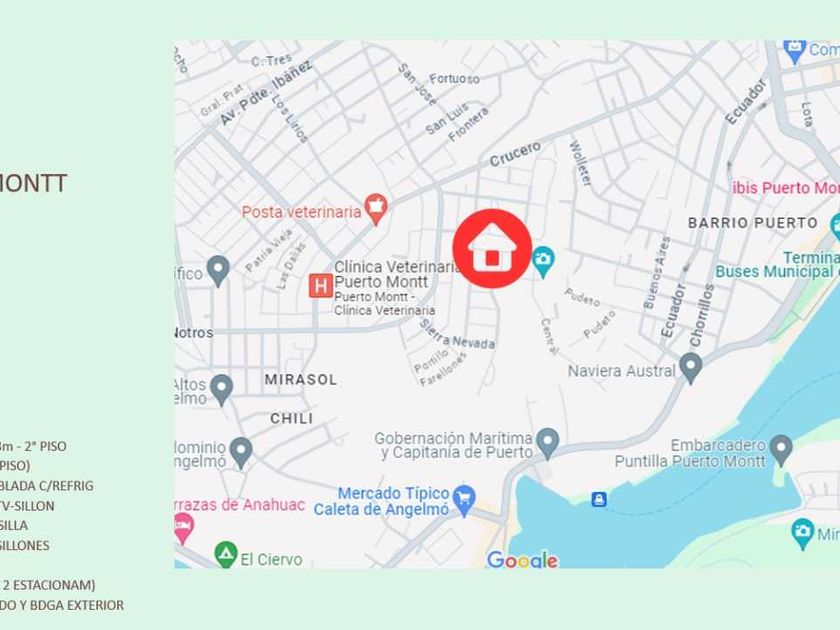Click the Google logo on the map
Image resolution: width=840 pixels, height=630 pixels.
(522, 560)
